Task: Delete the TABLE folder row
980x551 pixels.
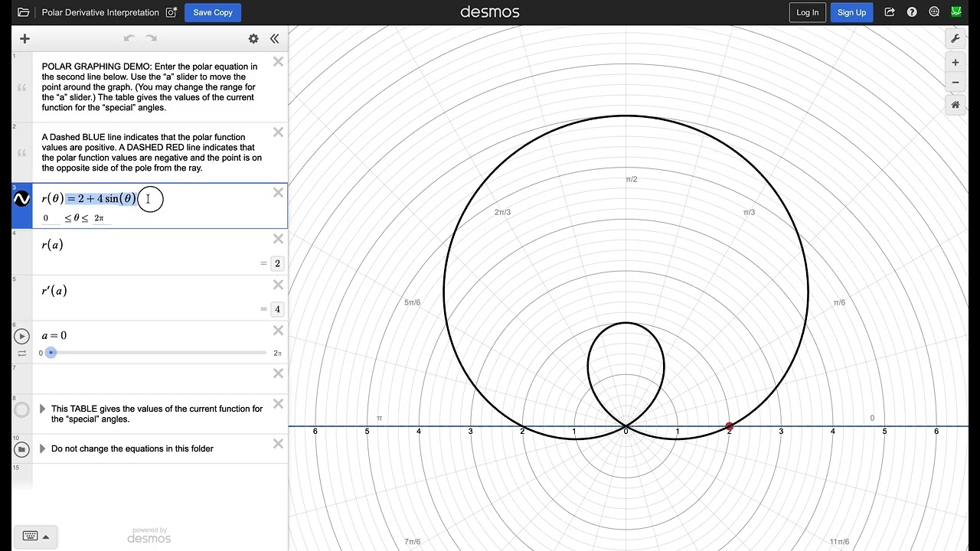Action: [279, 404]
